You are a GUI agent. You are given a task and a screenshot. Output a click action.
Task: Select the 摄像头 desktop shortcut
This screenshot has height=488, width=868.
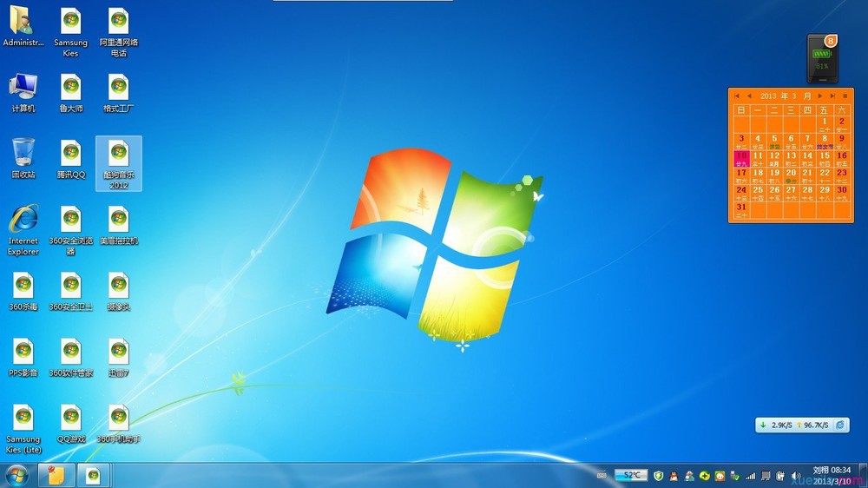pos(118,292)
